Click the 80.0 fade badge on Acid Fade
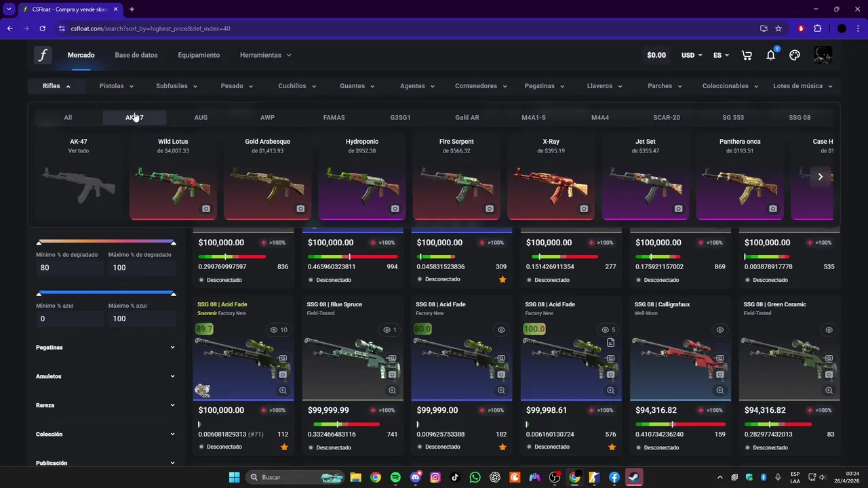868x488 pixels. 422,329
